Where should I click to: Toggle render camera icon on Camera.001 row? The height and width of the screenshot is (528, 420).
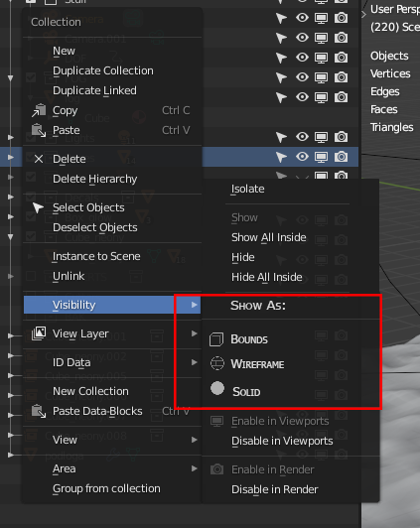click(341, 38)
